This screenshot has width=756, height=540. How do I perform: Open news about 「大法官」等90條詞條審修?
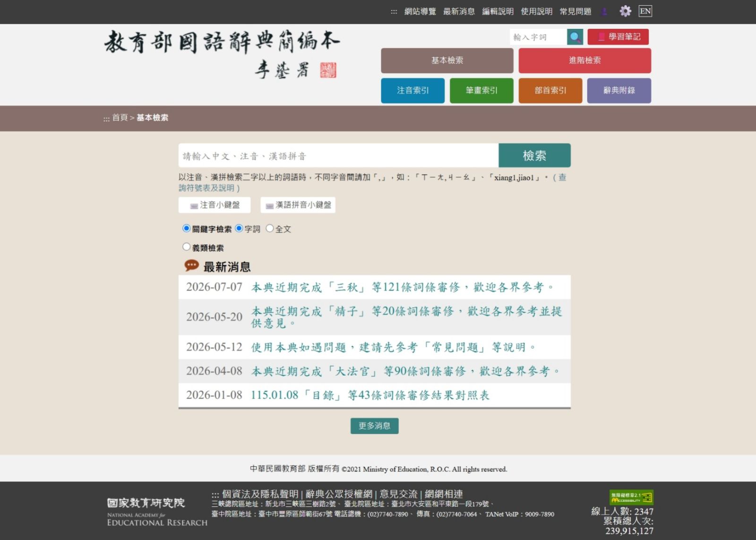405,371
